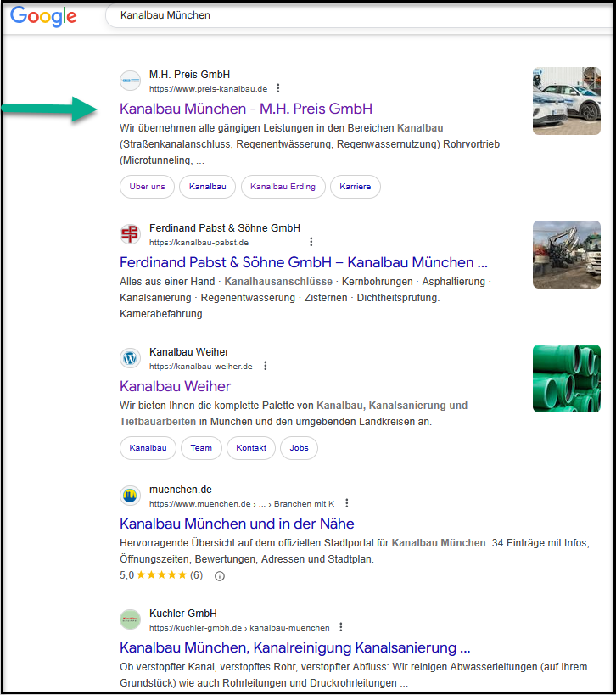Select the Über uns sitelink chip
616x695 pixels.
pyautogui.click(x=148, y=187)
